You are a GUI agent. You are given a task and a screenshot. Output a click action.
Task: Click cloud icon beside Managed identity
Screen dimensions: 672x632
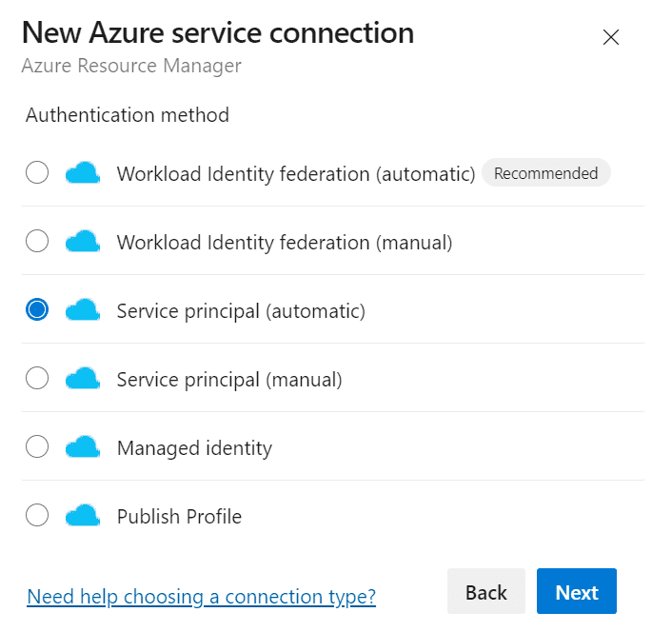click(83, 447)
